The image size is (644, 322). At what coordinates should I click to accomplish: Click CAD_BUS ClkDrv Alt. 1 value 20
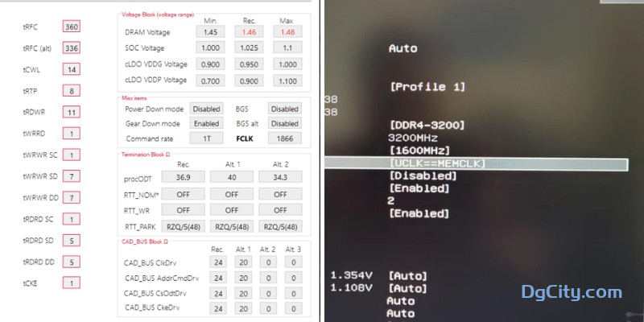[243, 262]
